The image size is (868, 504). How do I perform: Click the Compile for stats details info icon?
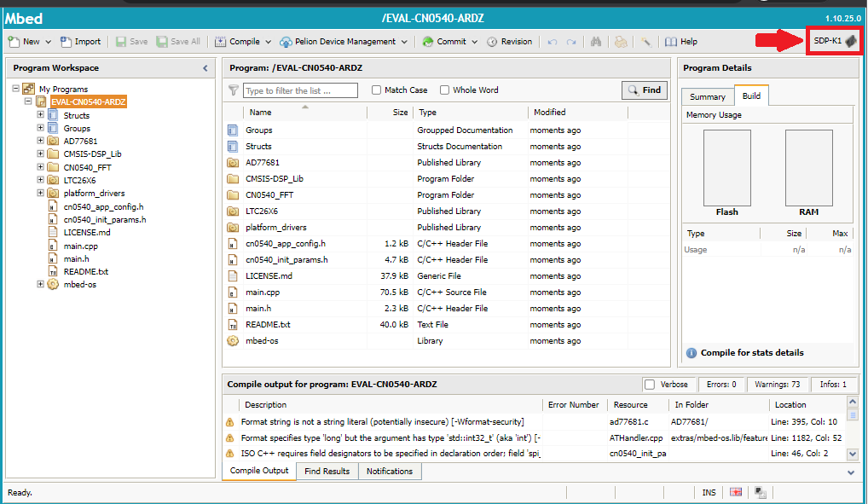click(x=692, y=353)
